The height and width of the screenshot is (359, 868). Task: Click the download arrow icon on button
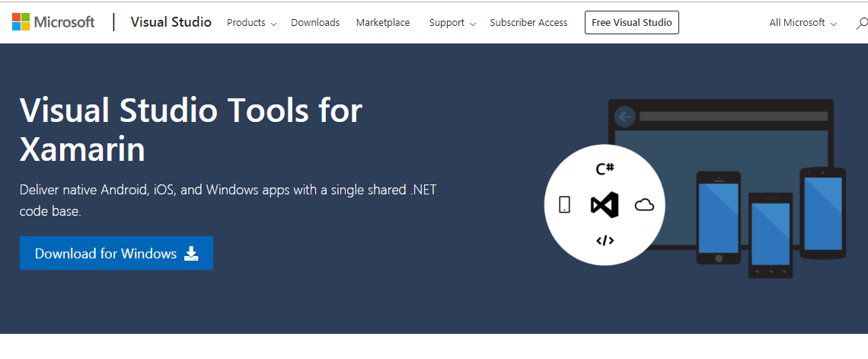point(191,254)
